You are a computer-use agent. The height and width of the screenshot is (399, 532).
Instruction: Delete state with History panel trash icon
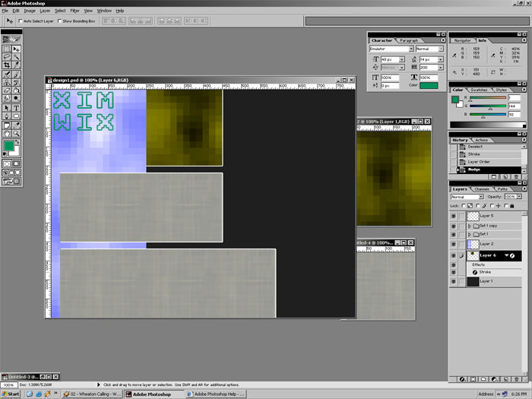(x=517, y=176)
